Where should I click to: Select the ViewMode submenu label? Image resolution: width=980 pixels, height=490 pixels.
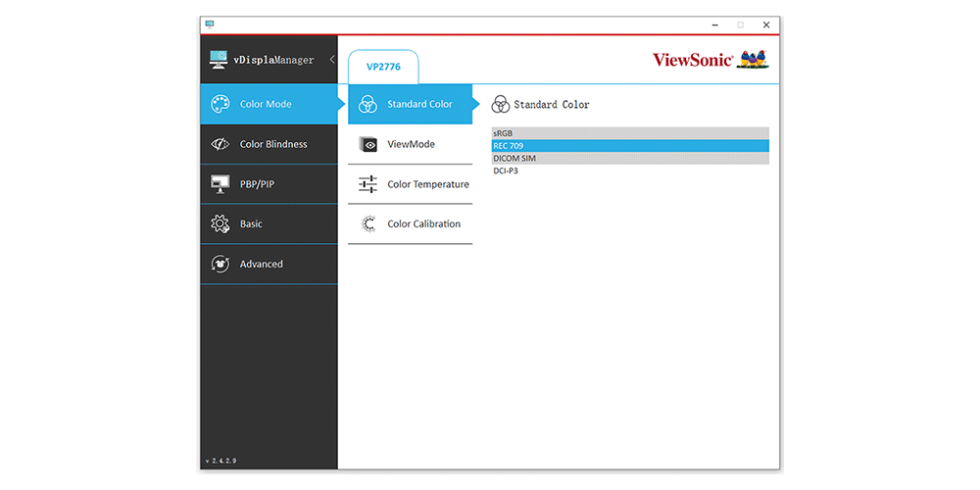(412, 144)
